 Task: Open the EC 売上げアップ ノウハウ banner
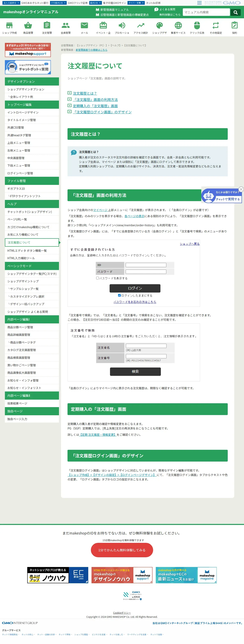tap(58, 575)
